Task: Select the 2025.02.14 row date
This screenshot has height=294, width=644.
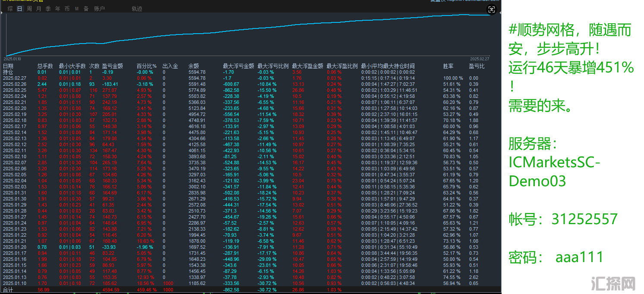Action: pos(15,132)
